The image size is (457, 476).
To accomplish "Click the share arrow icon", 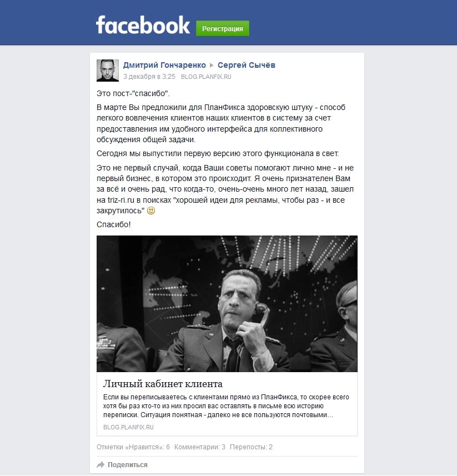I will point(101,465).
